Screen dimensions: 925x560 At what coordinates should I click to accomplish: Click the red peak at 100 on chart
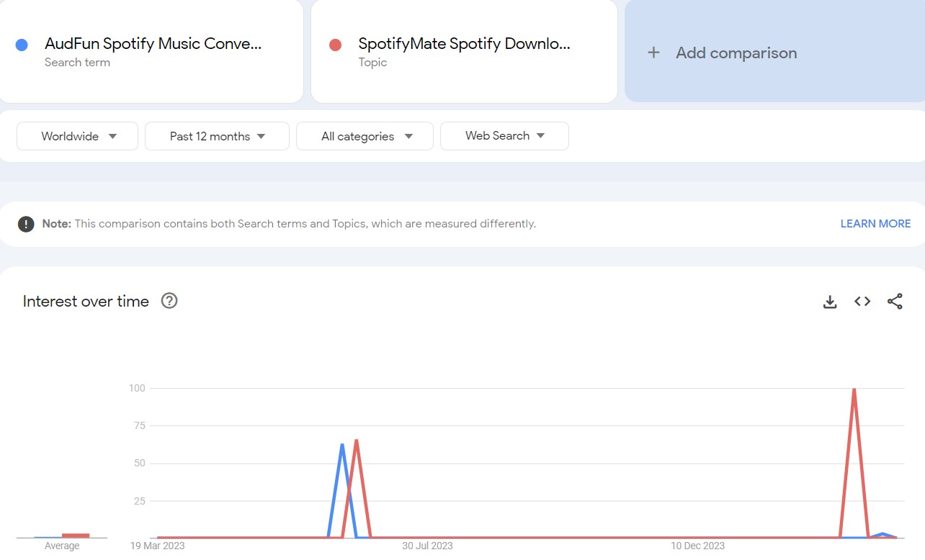854,389
